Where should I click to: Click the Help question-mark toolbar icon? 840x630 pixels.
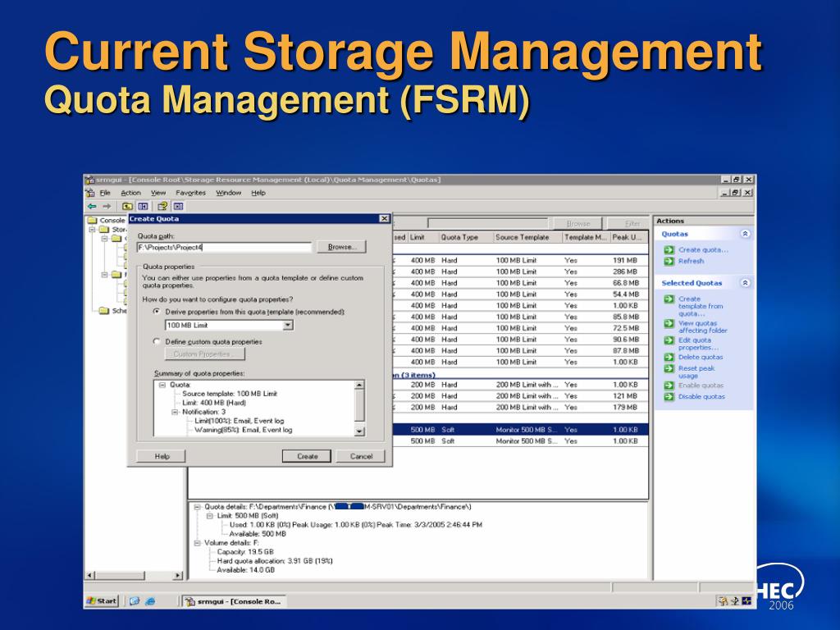click(x=162, y=206)
